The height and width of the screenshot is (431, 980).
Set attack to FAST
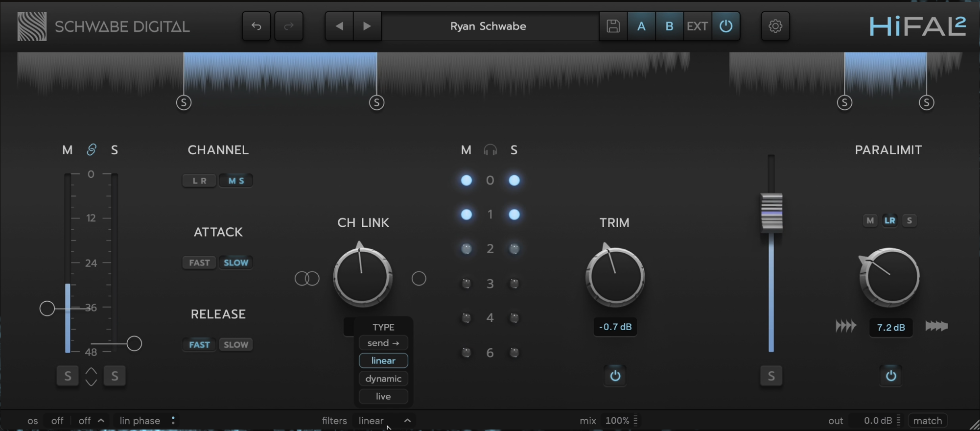click(x=199, y=263)
